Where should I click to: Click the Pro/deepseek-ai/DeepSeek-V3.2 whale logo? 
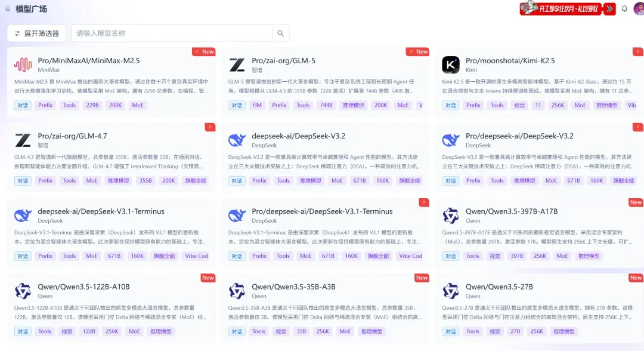451,140
